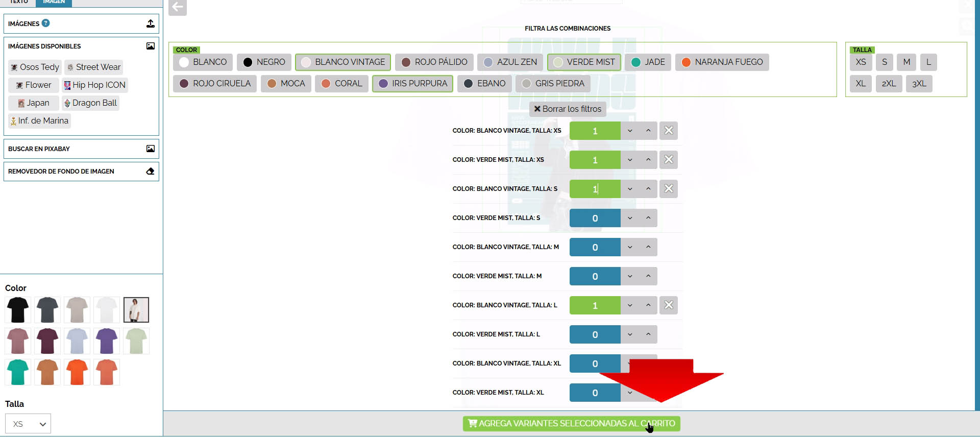Screen dimensions: 980x437
Task: Toggle the Verde Mist color filter
Action: 584,62
